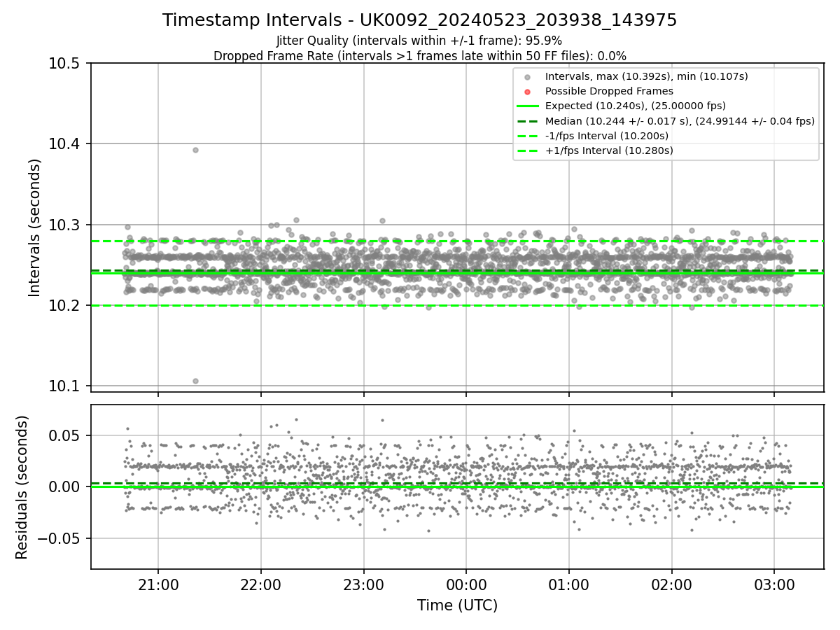
Task: Click the low outlier point near 10.107 seconds
Action: pos(195,381)
